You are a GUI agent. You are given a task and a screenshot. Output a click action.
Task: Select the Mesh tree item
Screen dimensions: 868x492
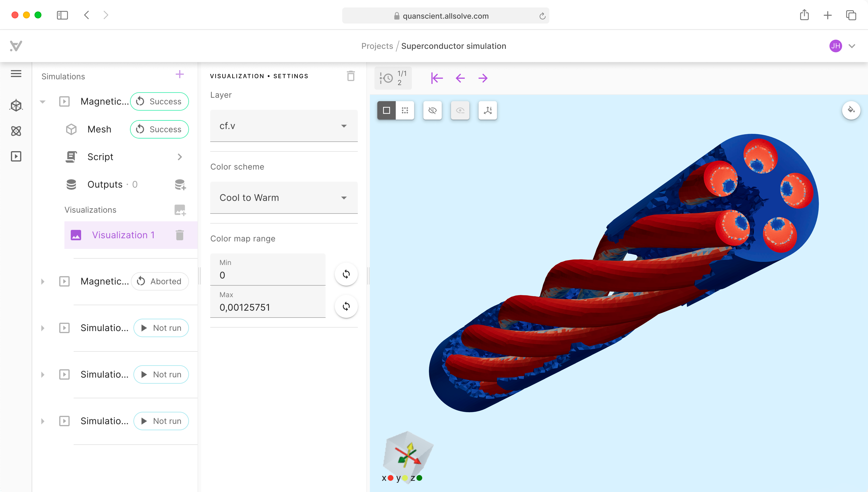click(x=99, y=129)
